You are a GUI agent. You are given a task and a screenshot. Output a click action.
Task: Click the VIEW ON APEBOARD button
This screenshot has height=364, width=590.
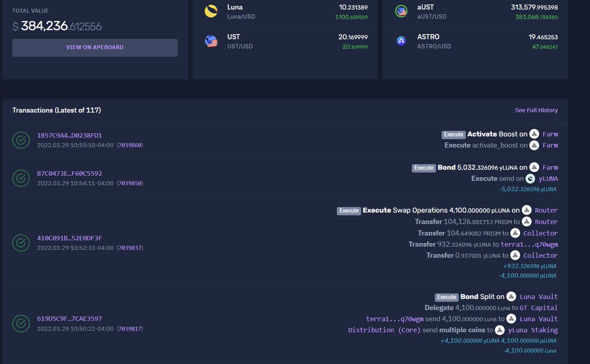coord(95,48)
